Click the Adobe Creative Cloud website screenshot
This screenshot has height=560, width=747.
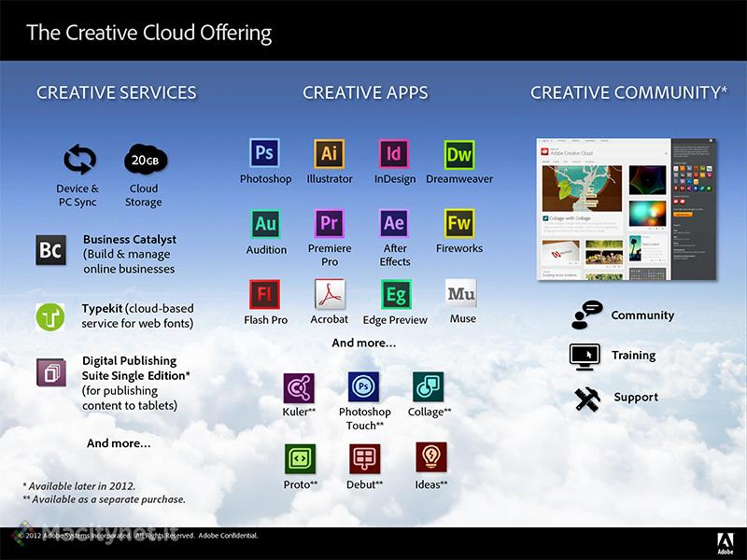(x=626, y=209)
